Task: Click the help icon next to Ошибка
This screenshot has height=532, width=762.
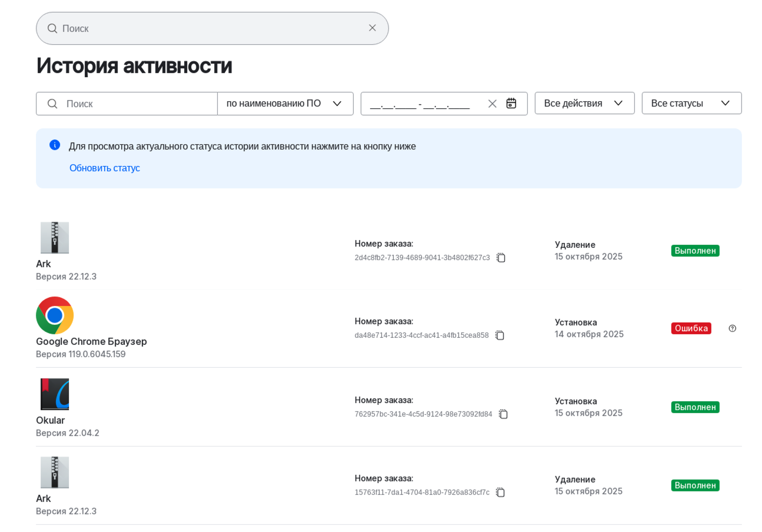Action: 732,328
